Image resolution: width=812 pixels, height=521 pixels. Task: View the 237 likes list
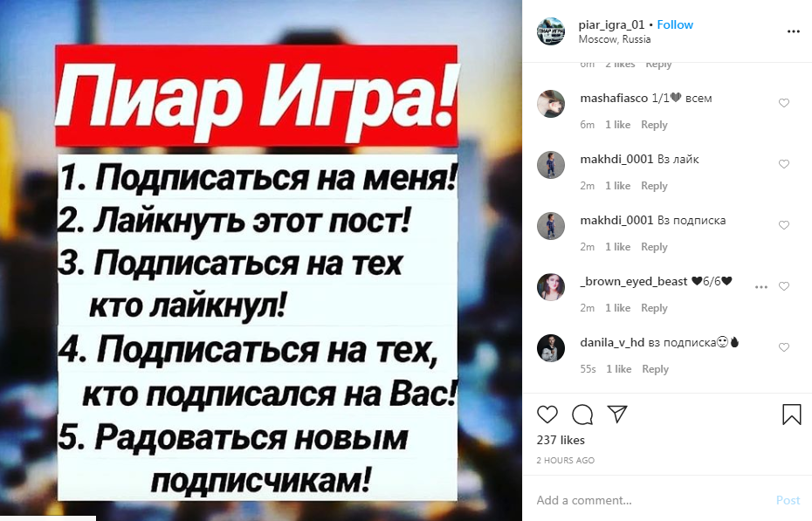tap(561, 441)
